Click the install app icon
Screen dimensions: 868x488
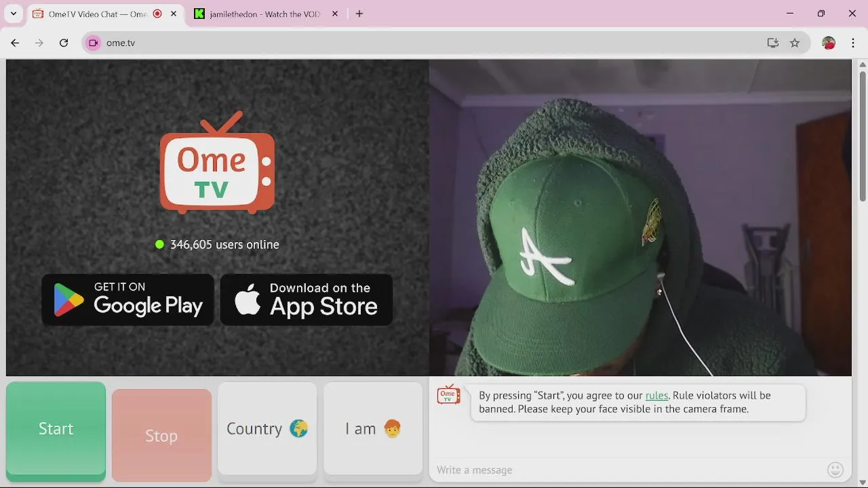pyautogui.click(x=773, y=43)
